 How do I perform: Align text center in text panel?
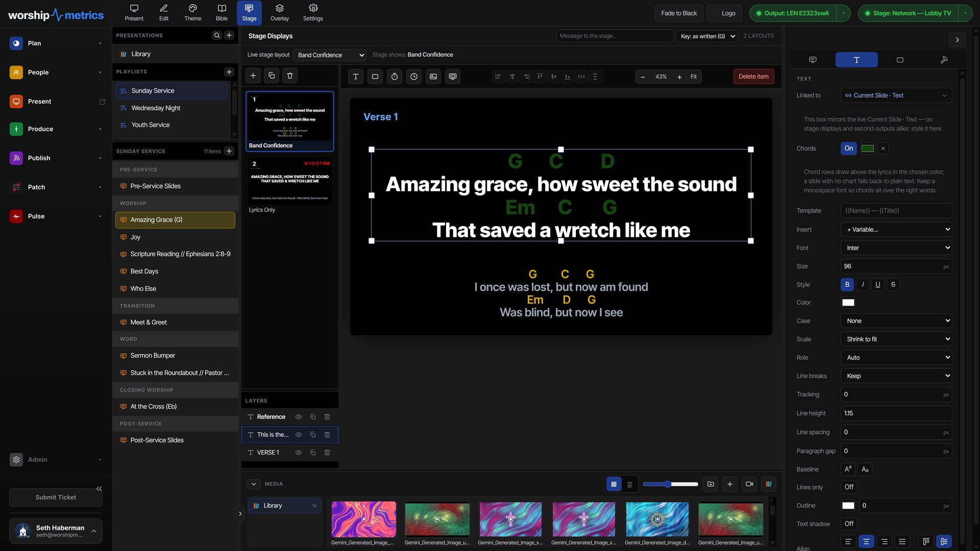tap(866, 542)
